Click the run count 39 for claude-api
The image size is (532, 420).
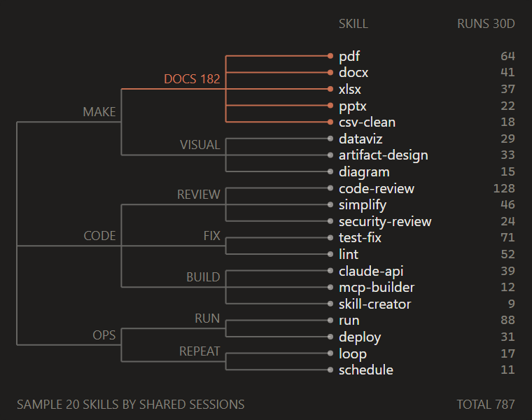[508, 271]
